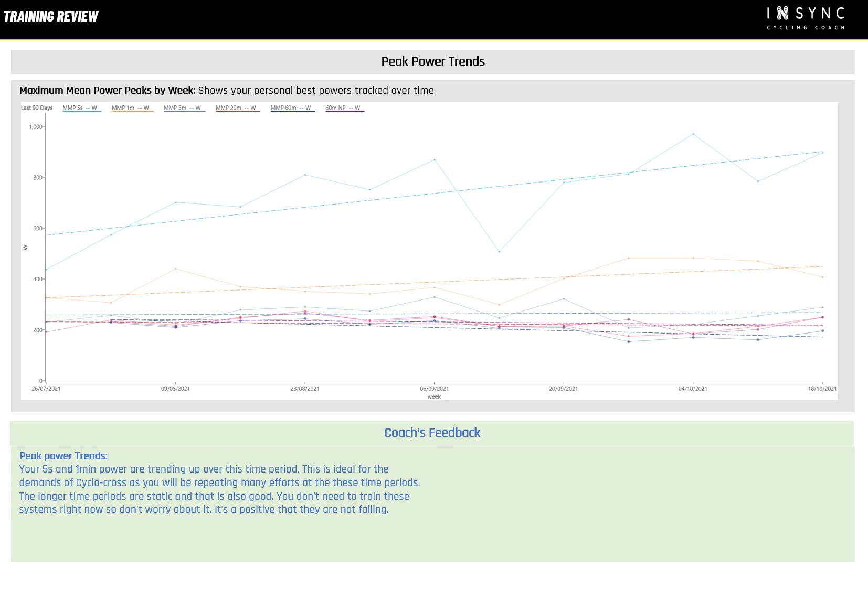The width and height of the screenshot is (868, 590).
Task: Click the Coach's Feedback heading
Action: coord(432,433)
